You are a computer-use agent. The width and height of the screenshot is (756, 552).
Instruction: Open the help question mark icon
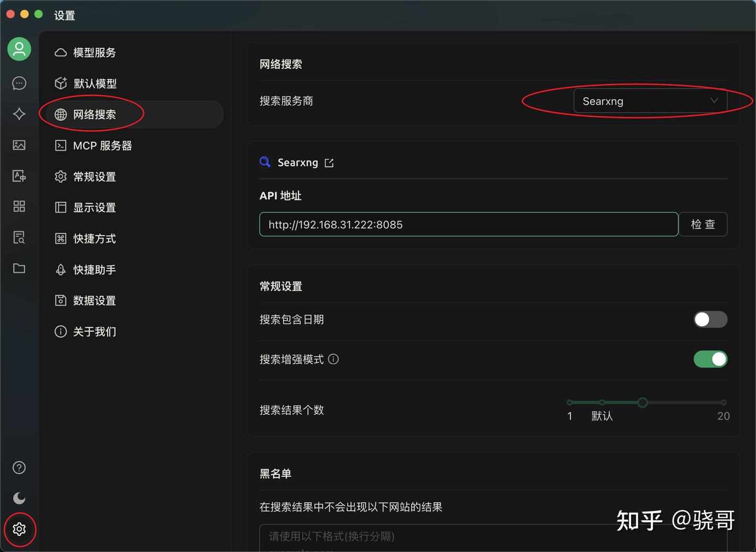click(19, 467)
